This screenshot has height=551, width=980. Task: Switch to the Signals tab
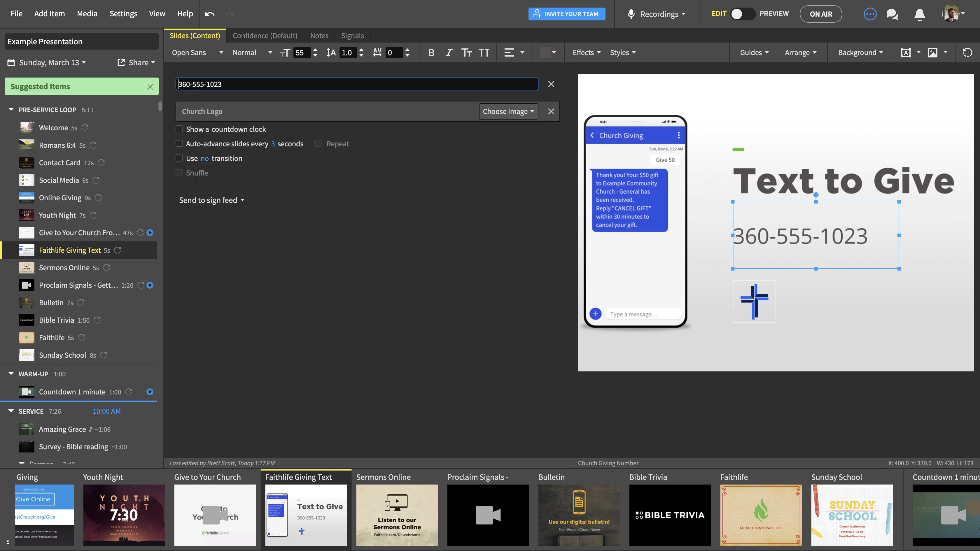click(x=352, y=35)
